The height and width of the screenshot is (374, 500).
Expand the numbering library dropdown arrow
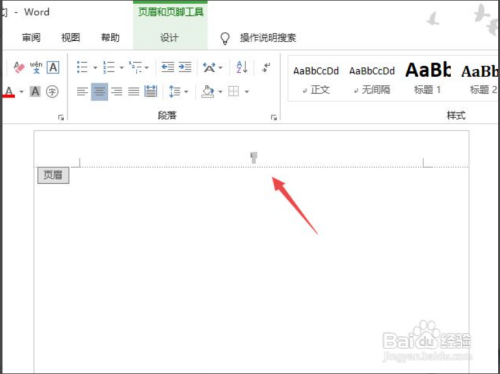click(121, 68)
